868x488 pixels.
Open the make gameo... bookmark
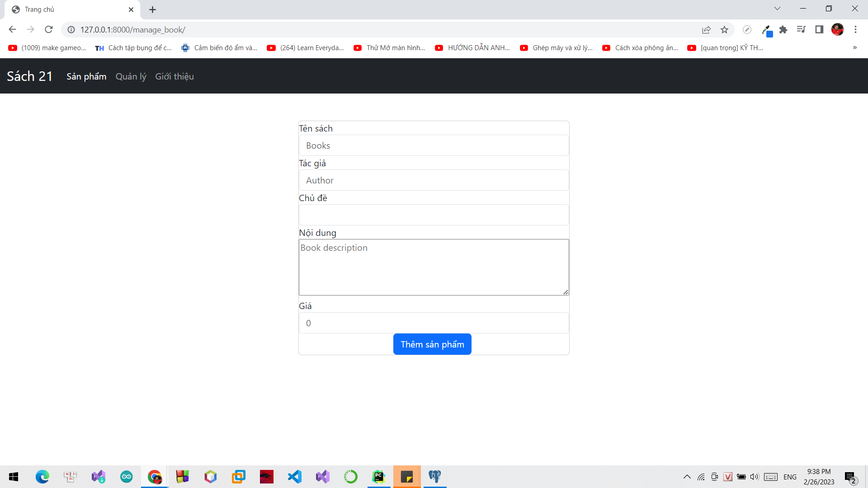(x=47, y=48)
